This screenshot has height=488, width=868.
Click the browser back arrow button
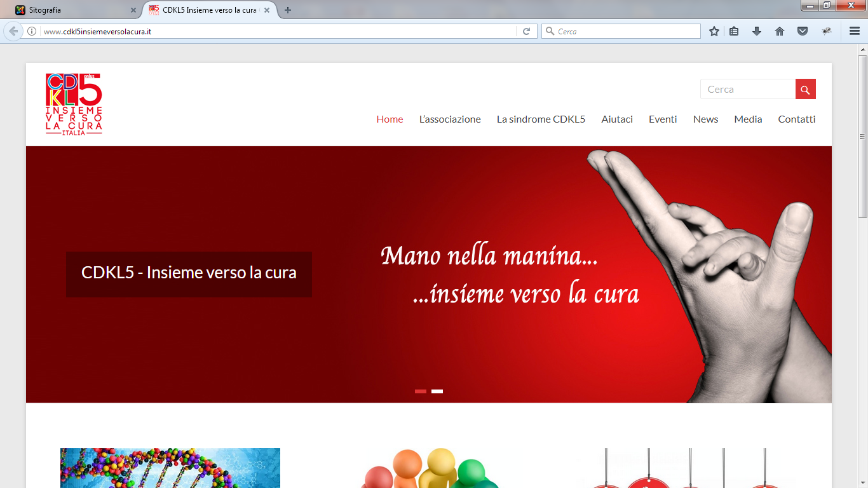tap(13, 31)
